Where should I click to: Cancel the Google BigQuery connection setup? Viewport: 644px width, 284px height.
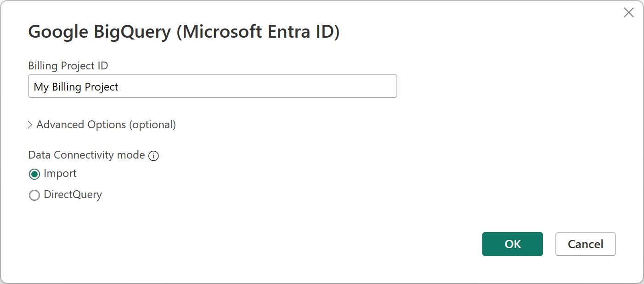coord(585,244)
